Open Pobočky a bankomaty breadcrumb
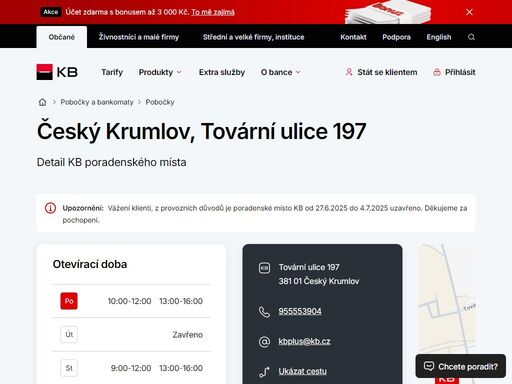The image size is (512, 384). [97, 102]
